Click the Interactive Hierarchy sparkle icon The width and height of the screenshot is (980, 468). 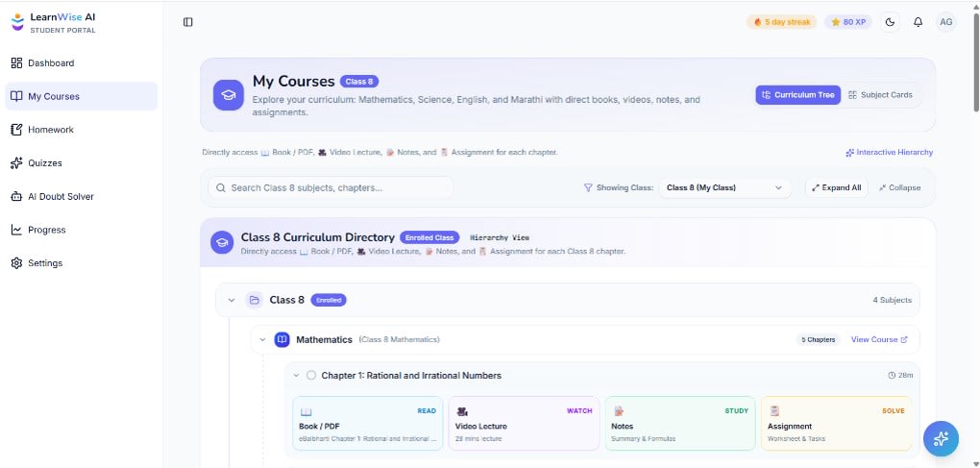coord(849,153)
